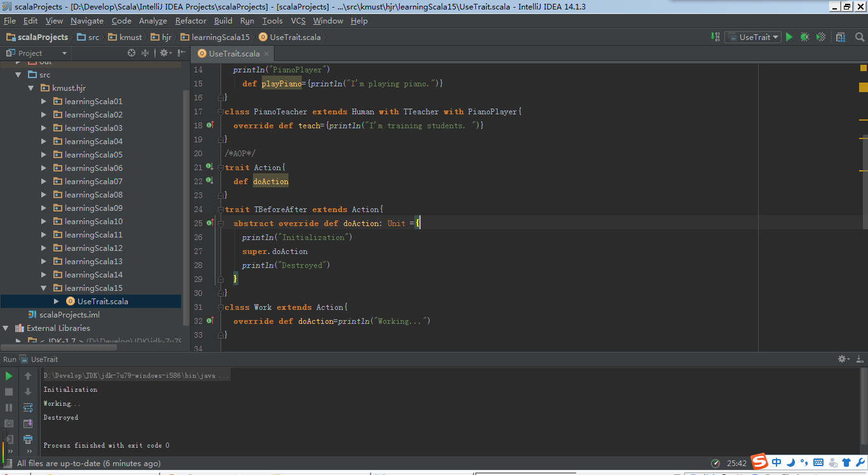The width and height of the screenshot is (868, 475).
Task: Click the scalaProjects breadcrumb
Action: click(37, 37)
